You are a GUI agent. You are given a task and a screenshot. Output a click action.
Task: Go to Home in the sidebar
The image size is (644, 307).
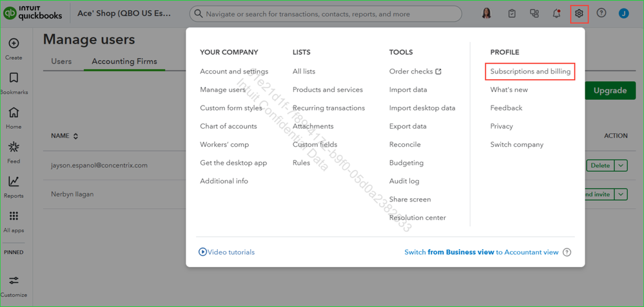tap(14, 113)
